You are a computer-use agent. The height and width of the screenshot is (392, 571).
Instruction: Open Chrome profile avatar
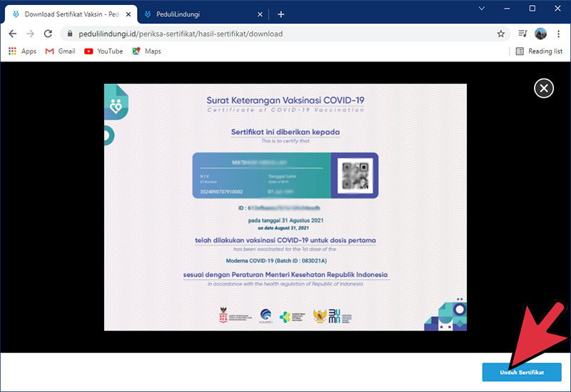click(540, 34)
